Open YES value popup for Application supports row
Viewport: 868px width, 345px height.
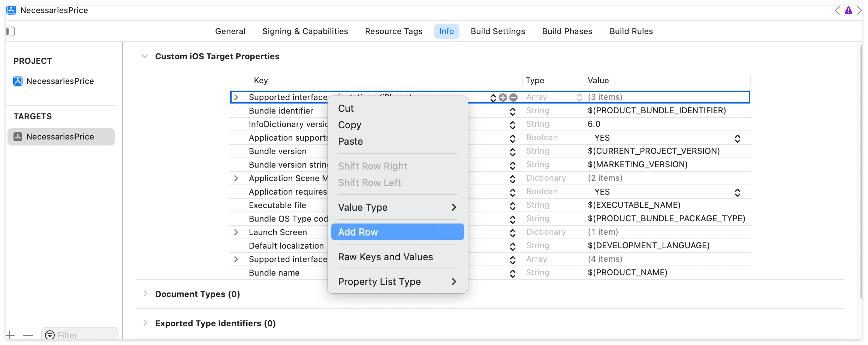coord(737,138)
